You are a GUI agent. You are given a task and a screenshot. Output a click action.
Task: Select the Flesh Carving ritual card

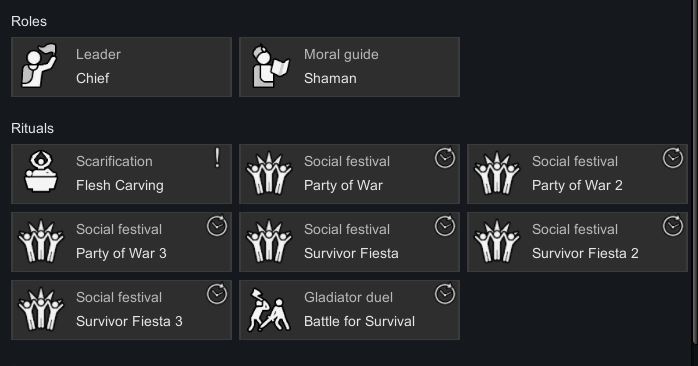(x=122, y=174)
